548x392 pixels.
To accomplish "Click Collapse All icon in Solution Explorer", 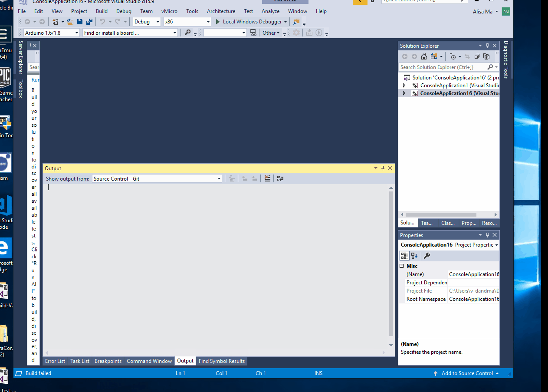I will pyautogui.click(x=477, y=56).
